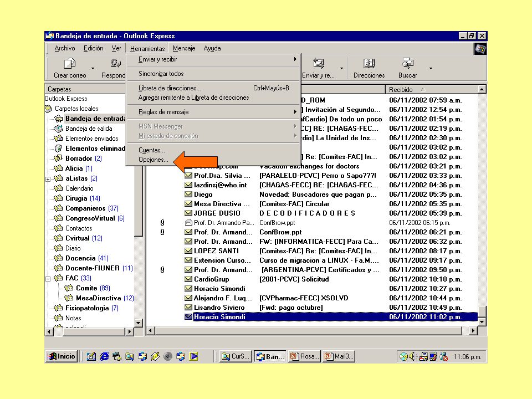Open the Bandeja de salida folder icon
This screenshot has width=532, height=399.
click(x=58, y=129)
